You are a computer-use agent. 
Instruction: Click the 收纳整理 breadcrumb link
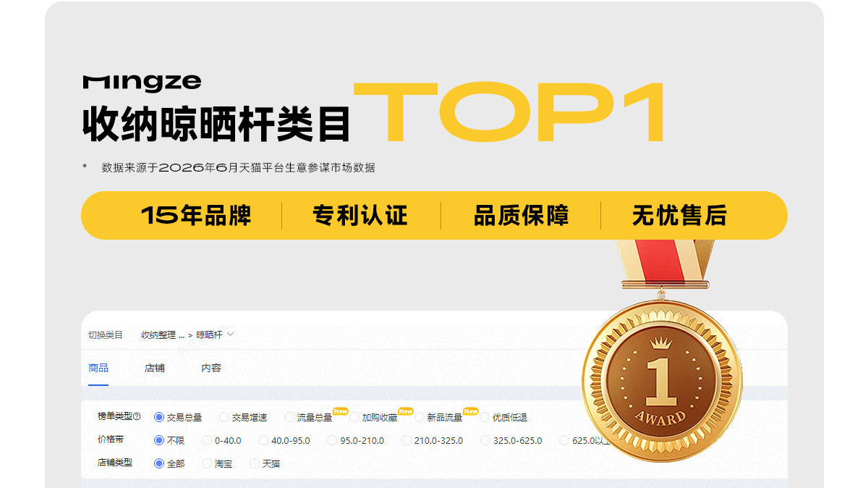pos(162,335)
